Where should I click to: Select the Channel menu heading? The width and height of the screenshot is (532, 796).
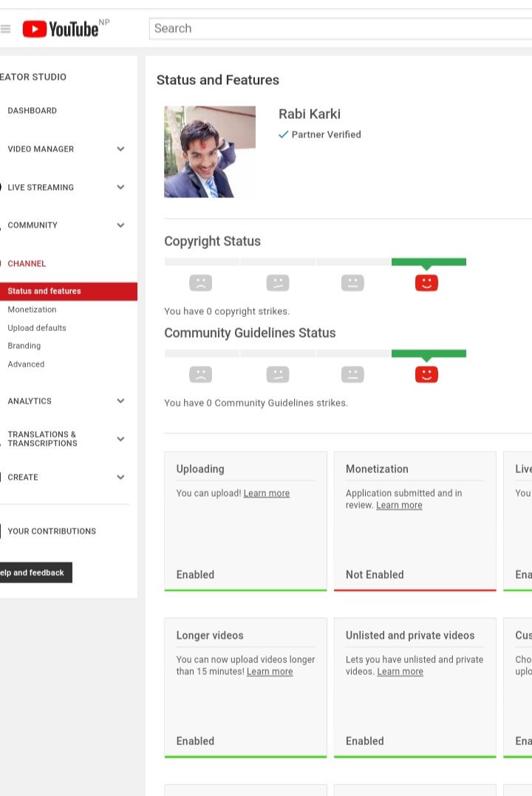pos(27,263)
